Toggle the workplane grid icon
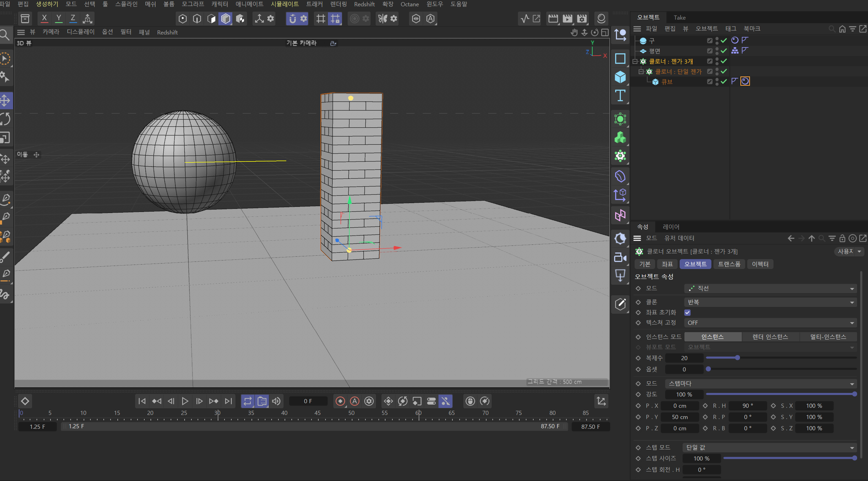The image size is (868, 481). pyautogui.click(x=320, y=18)
